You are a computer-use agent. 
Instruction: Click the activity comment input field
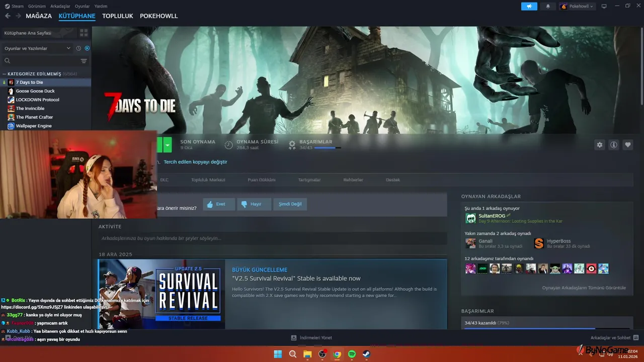tap(272, 238)
